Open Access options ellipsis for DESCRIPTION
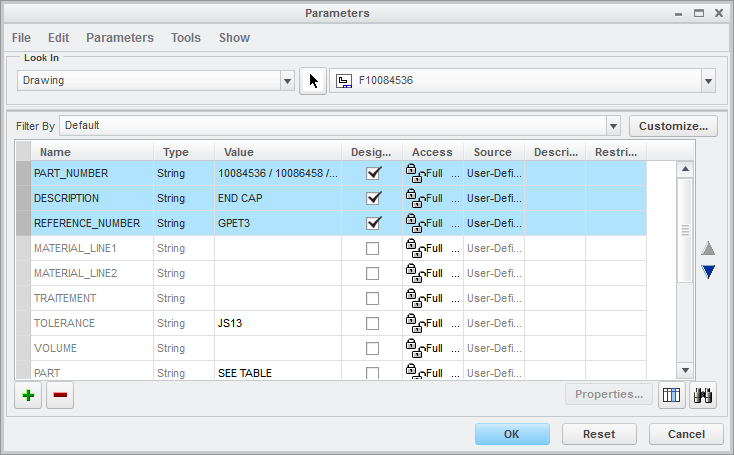The height and width of the screenshot is (455, 734). pyautogui.click(x=455, y=200)
